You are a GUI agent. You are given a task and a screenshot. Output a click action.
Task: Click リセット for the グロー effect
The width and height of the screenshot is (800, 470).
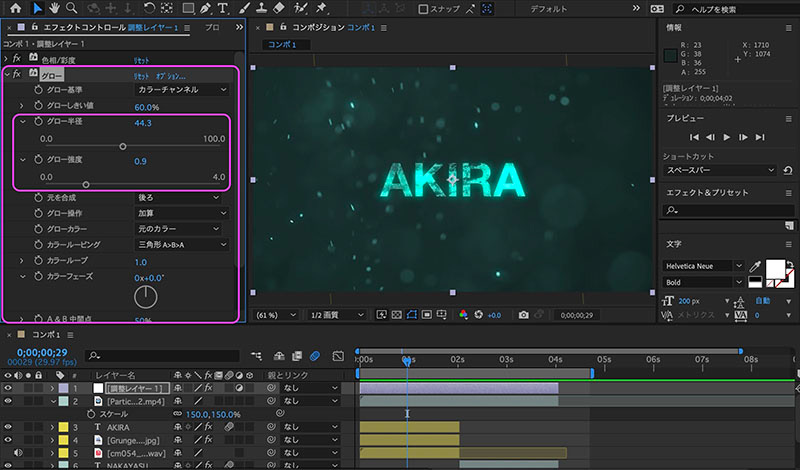[x=141, y=76]
